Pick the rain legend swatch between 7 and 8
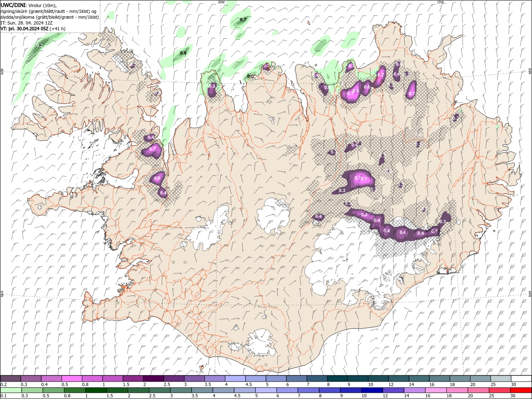 (x=308, y=390)
